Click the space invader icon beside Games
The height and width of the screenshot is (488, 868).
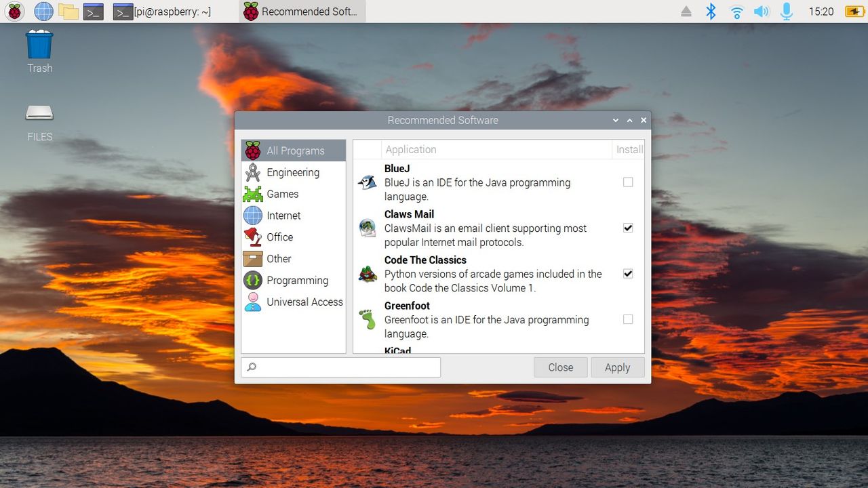(x=253, y=194)
